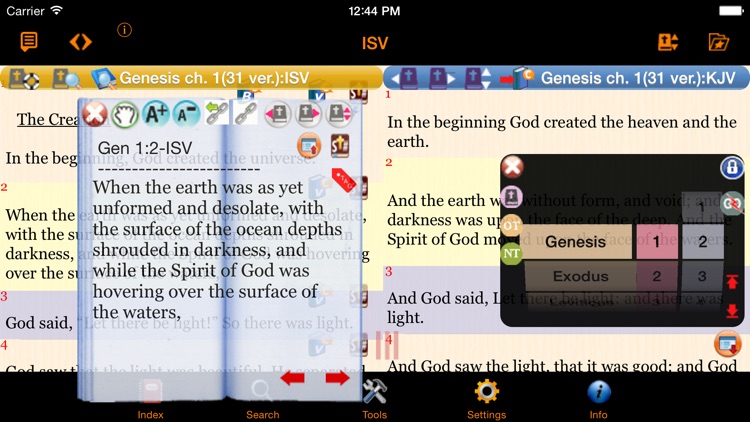Open the Info tab
Screen dimensions: 750x422
pyautogui.click(x=598, y=398)
